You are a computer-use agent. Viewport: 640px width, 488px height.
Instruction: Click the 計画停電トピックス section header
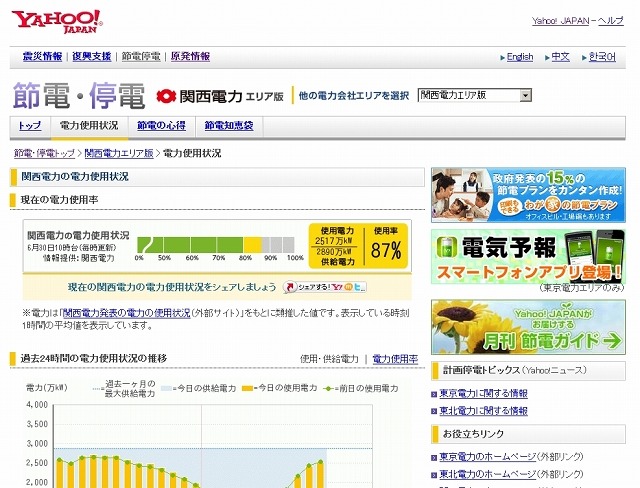pos(528,370)
